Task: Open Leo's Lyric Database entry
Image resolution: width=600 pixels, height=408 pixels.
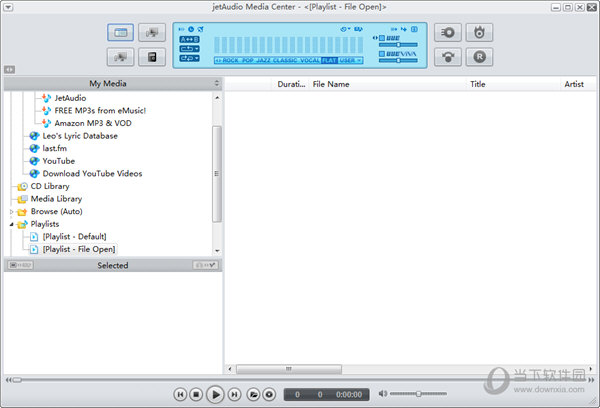Action: click(80, 136)
